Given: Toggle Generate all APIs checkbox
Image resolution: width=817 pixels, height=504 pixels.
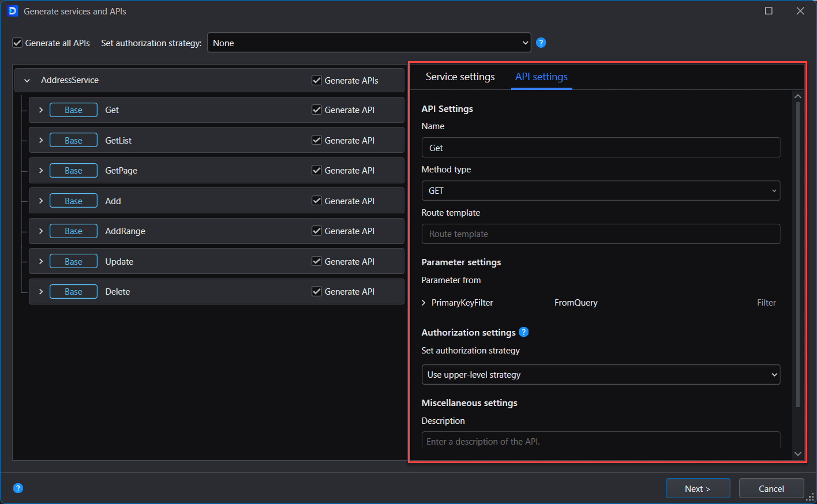Looking at the screenshot, I should (17, 43).
